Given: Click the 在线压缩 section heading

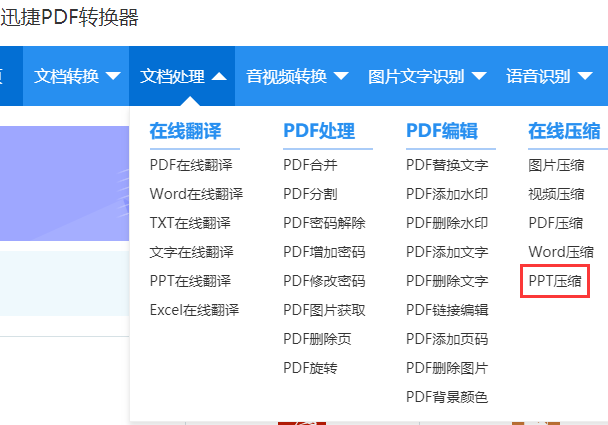Looking at the screenshot, I should [x=564, y=131].
